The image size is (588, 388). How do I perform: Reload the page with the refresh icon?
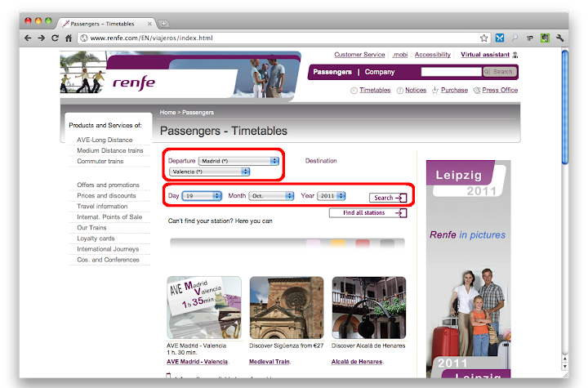[56, 38]
